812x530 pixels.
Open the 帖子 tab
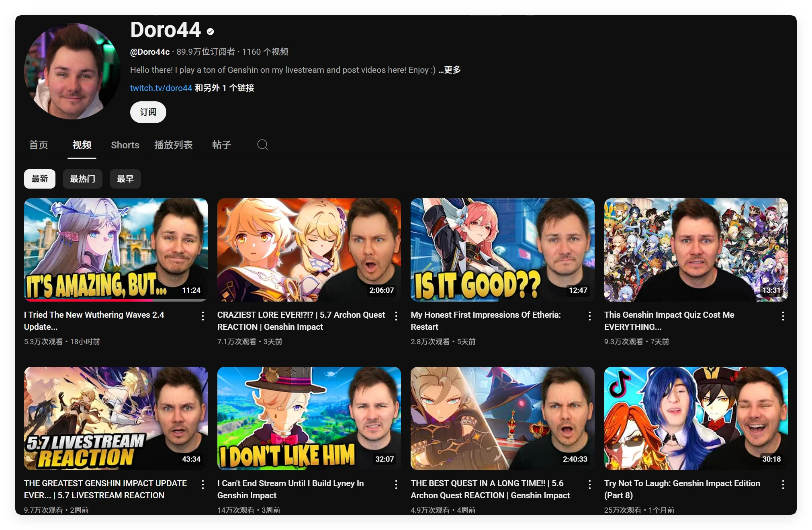(222, 145)
